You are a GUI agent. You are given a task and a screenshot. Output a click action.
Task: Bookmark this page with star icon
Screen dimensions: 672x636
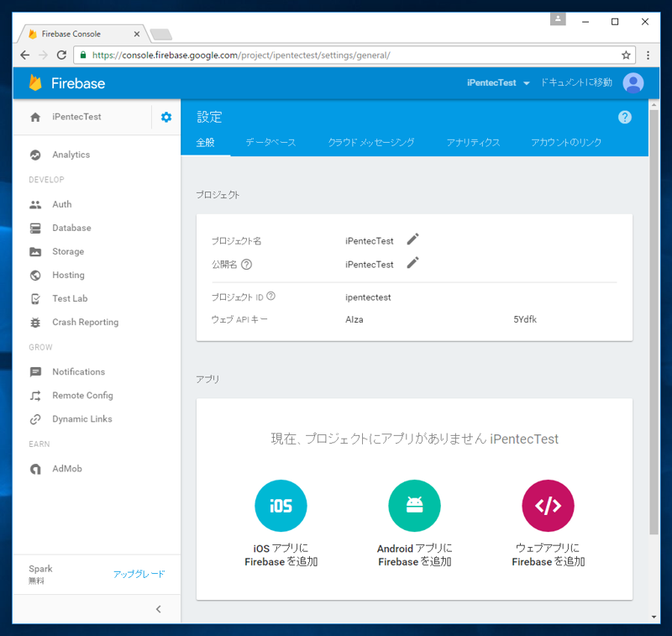(626, 55)
